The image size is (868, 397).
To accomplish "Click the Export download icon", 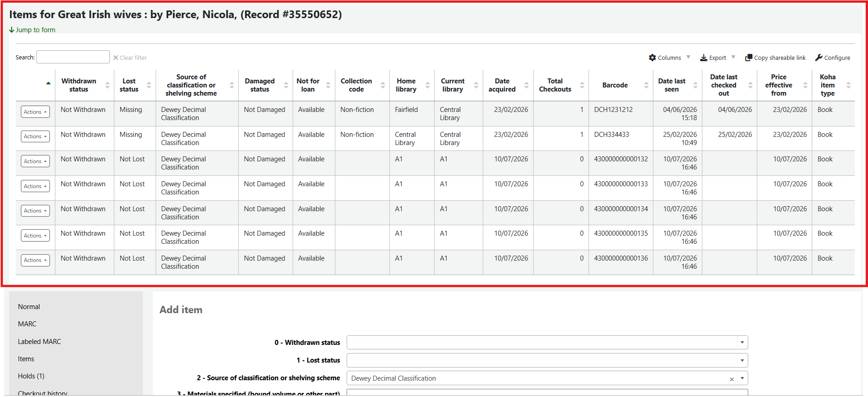I will pos(704,58).
